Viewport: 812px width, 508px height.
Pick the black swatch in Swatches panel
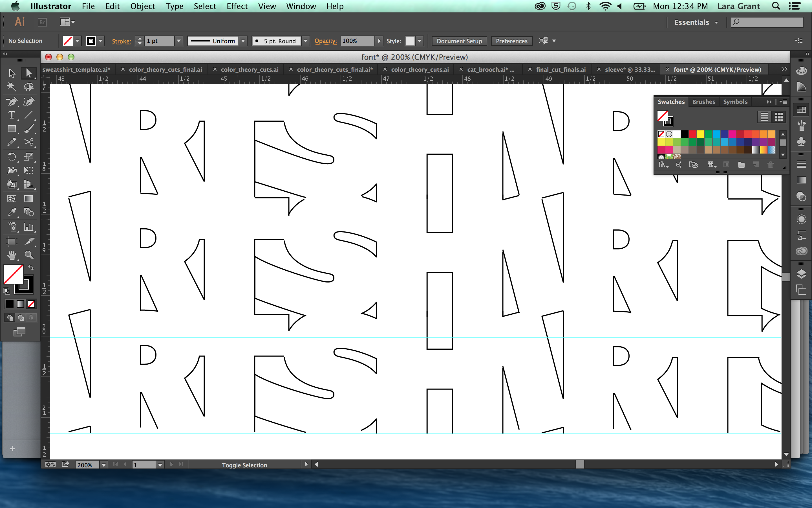(x=685, y=134)
